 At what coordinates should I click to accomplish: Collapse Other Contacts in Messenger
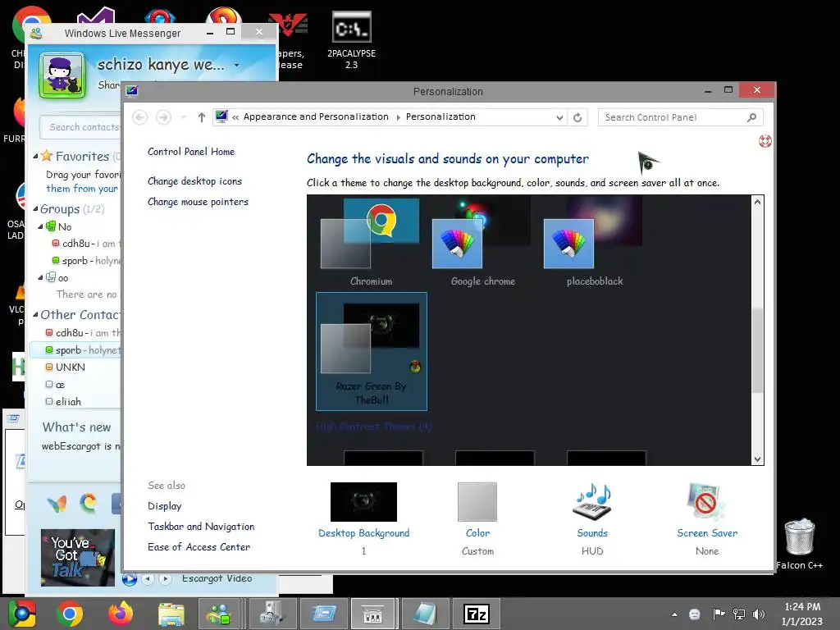[35, 314]
